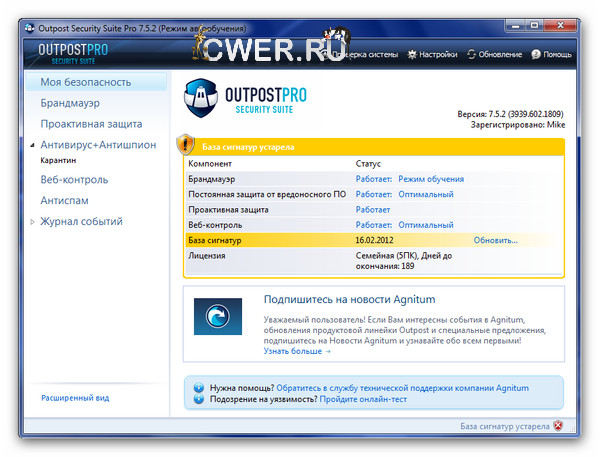Open the Антиспам section
Image resolution: width=600 pixels, height=457 pixels.
65,200
